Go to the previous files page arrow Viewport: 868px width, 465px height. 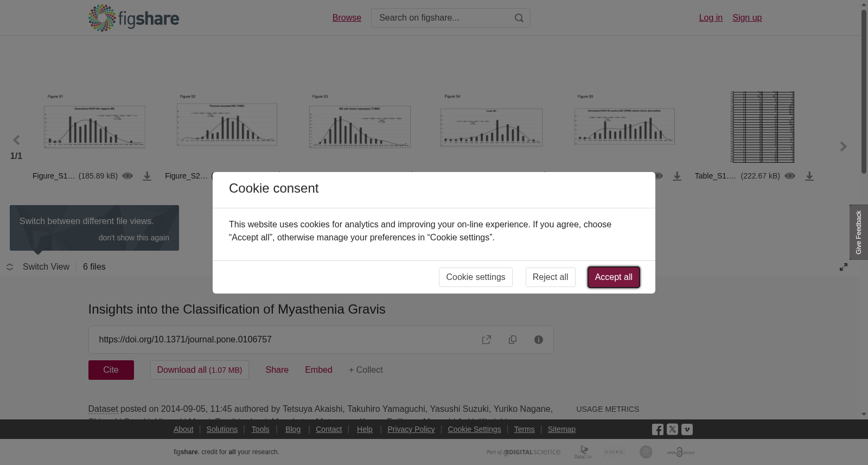(16, 141)
